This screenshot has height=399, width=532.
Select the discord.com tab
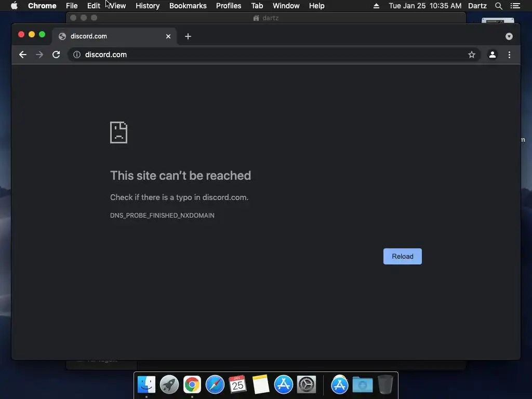coord(114,36)
